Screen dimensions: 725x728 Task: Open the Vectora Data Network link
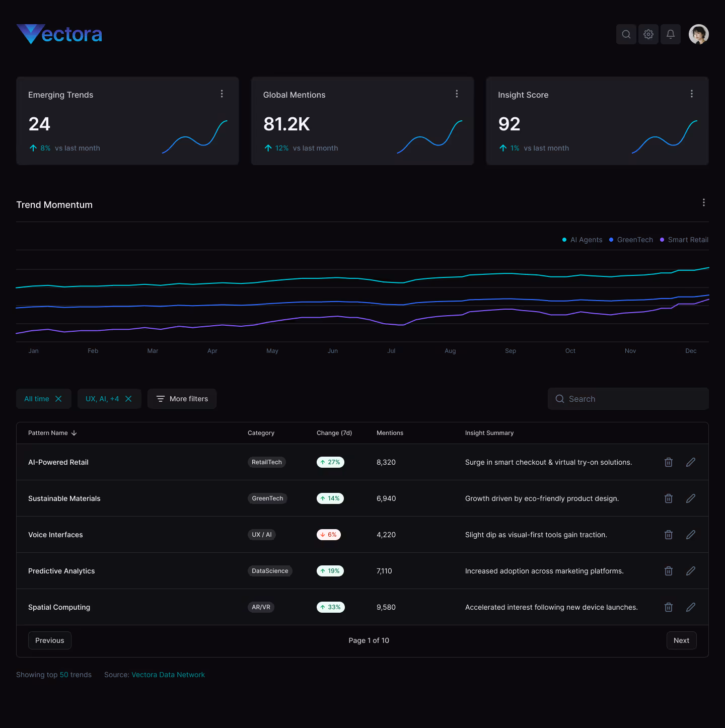click(x=168, y=674)
